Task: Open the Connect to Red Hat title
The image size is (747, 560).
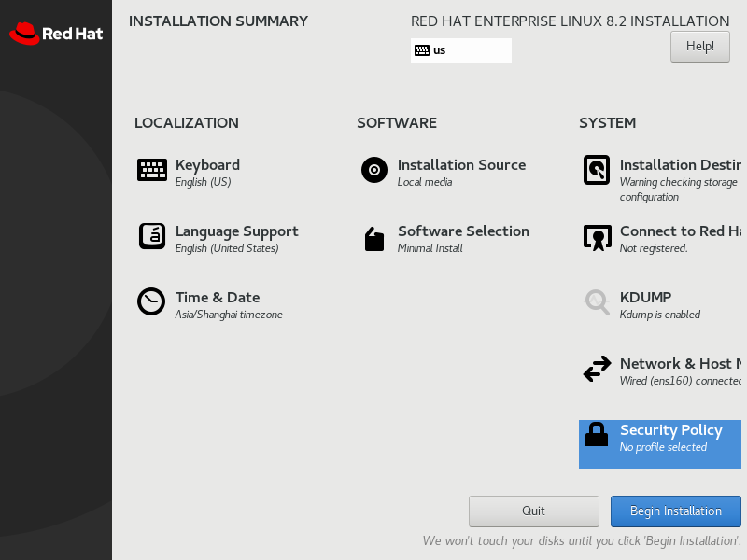Action: point(681,231)
